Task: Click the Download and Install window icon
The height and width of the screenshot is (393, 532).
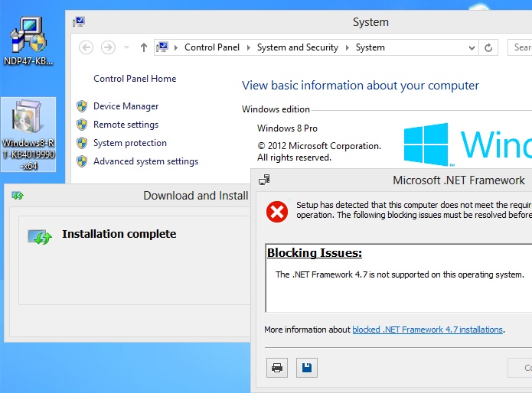Action: (18, 196)
